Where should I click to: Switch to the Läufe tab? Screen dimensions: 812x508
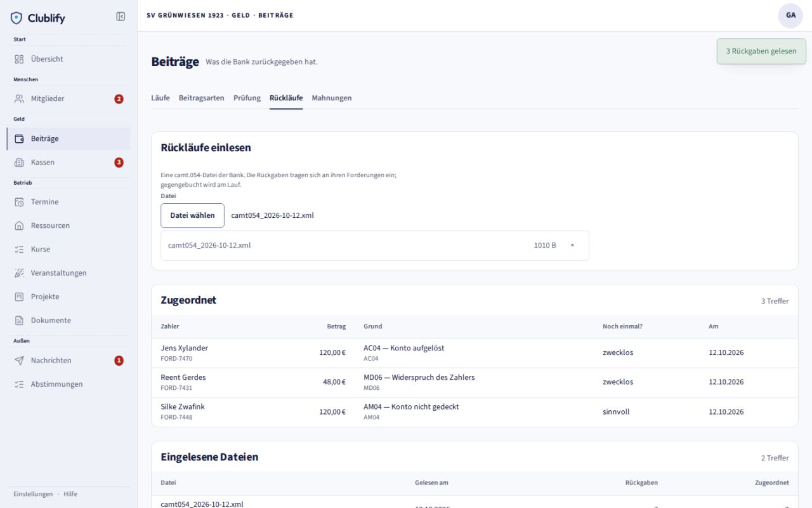click(x=160, y=98)
